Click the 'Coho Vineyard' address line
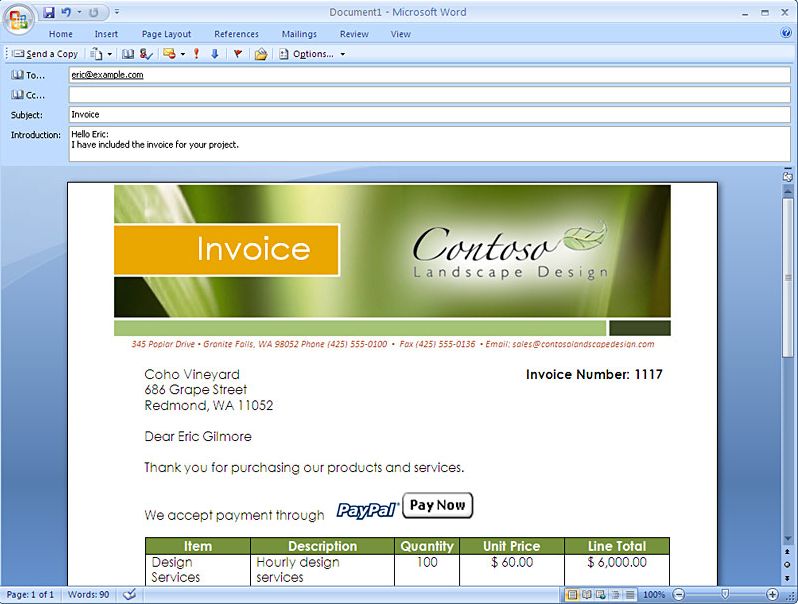This screenshot has width=798, height=604. pos(192,375)
